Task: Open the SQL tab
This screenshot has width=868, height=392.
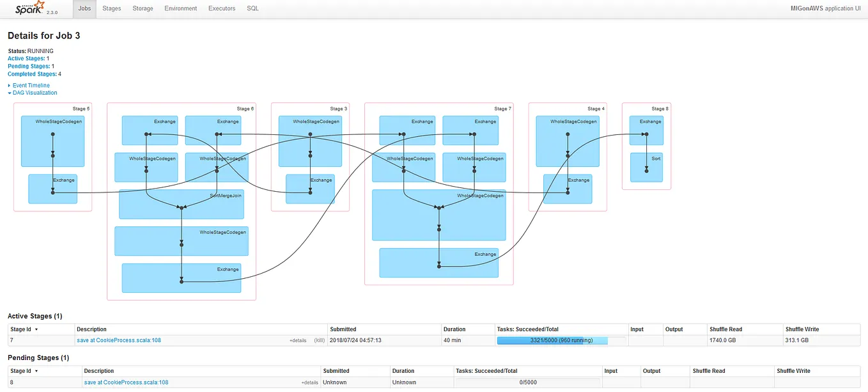Action: (252, 8)
